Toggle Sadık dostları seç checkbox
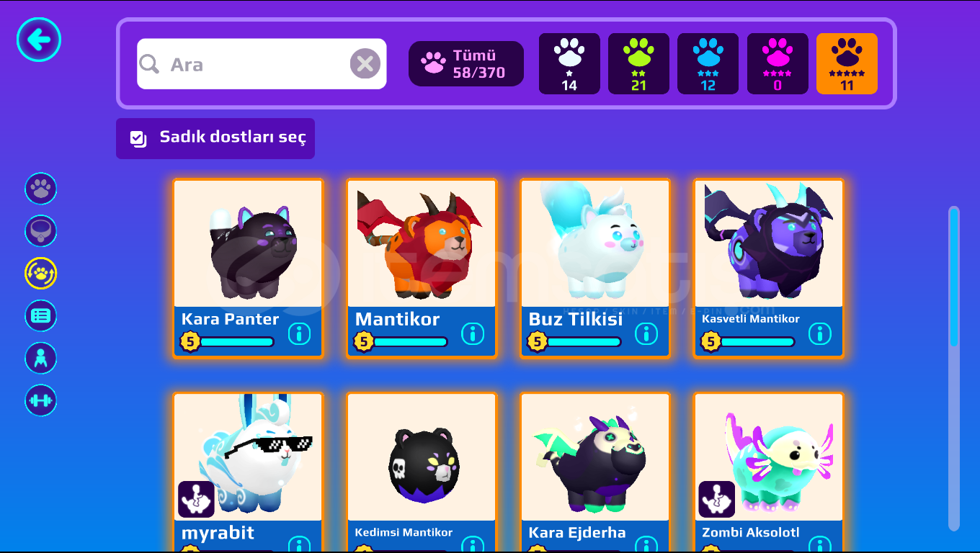 (x=215, y=138)
